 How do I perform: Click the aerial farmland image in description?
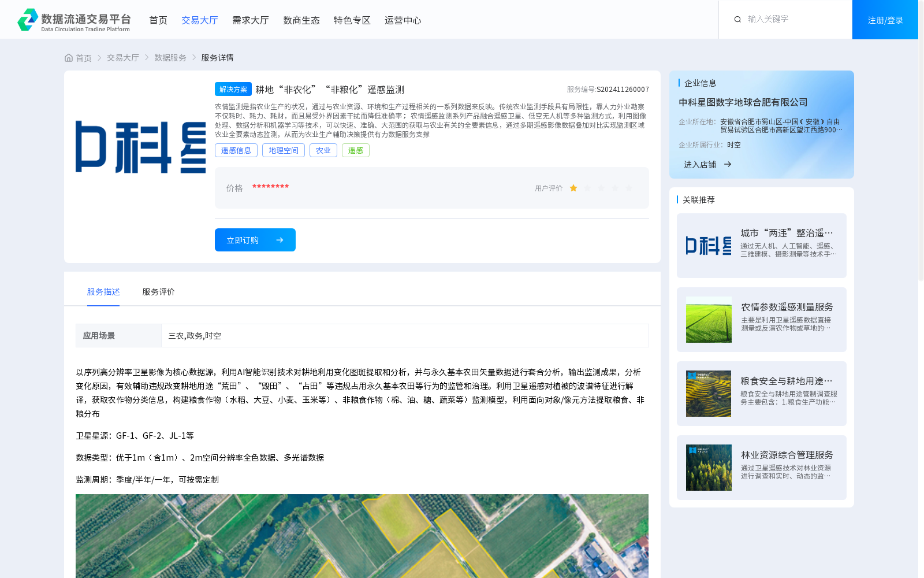[362, 536]
